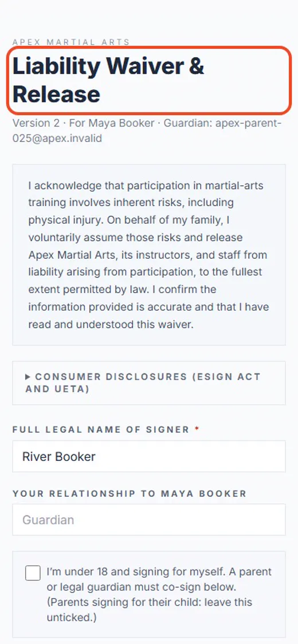The height and width of the screenshot is (644, 298).
Task: Click the guardian email apex-parent-025@apex.invalid
Action: coord(147,131)
